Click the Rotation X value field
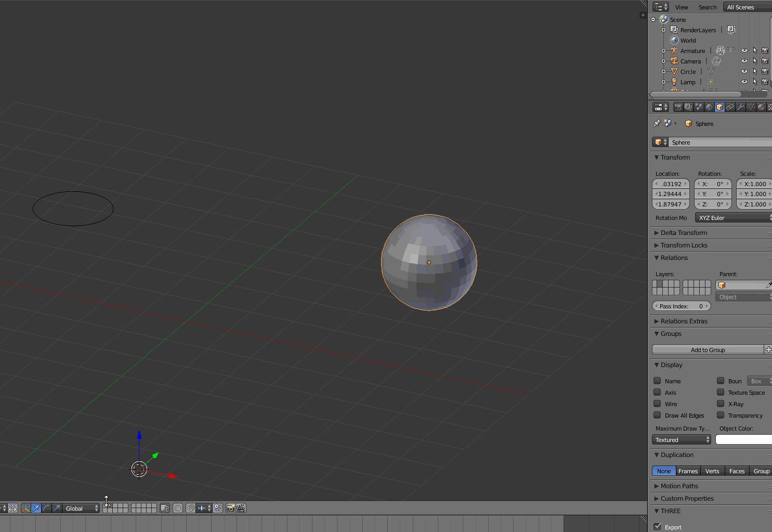The height and width of the screenshot is (532, 772). tap(713, 184)
